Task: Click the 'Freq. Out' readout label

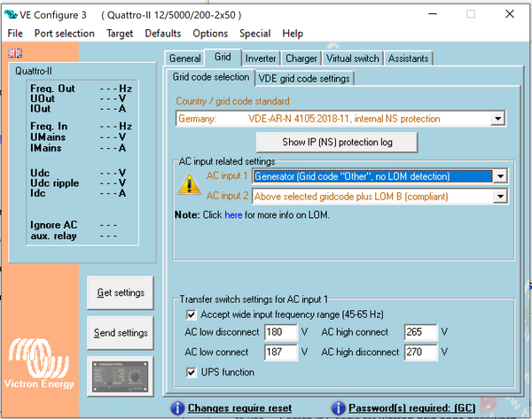Action: [52, 89]
